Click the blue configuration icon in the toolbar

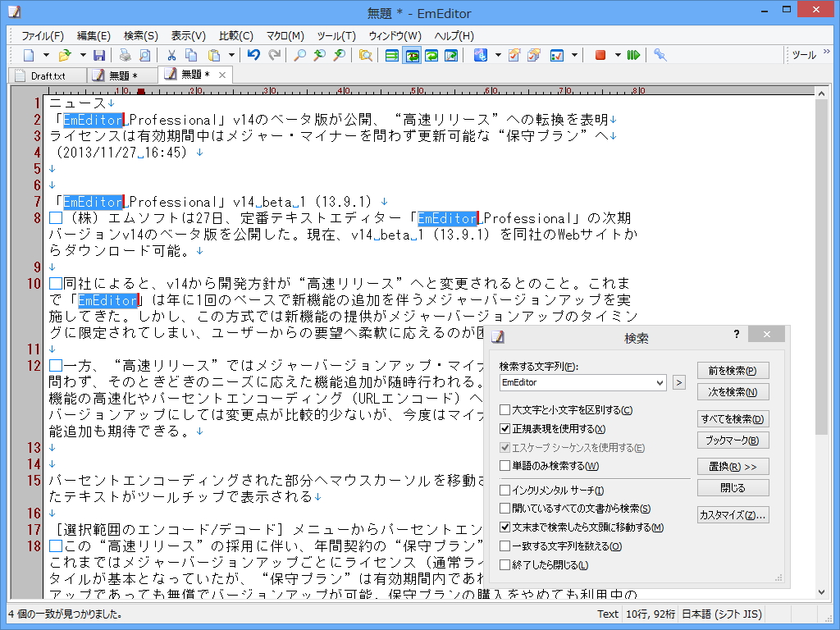coord(481,55)
